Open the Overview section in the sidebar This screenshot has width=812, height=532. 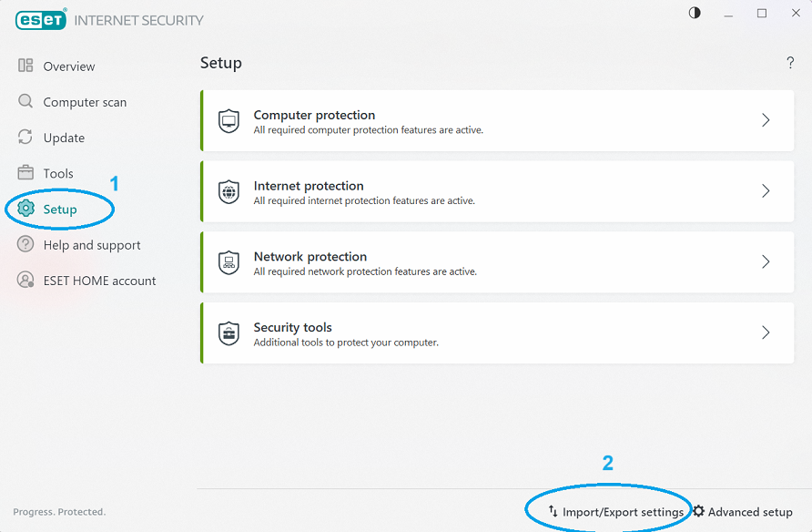tap(68, 66)
